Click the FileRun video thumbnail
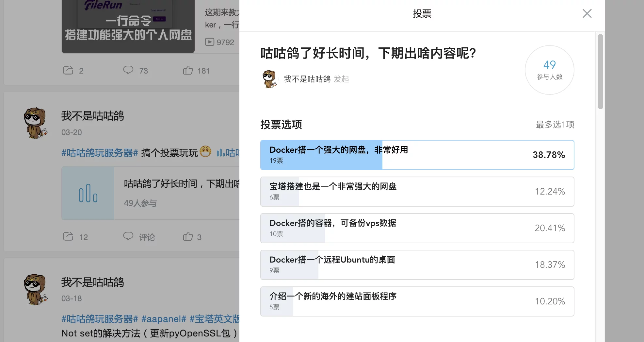Image resolution: width=644 pixels, height=342 pixels. [128, 26]
